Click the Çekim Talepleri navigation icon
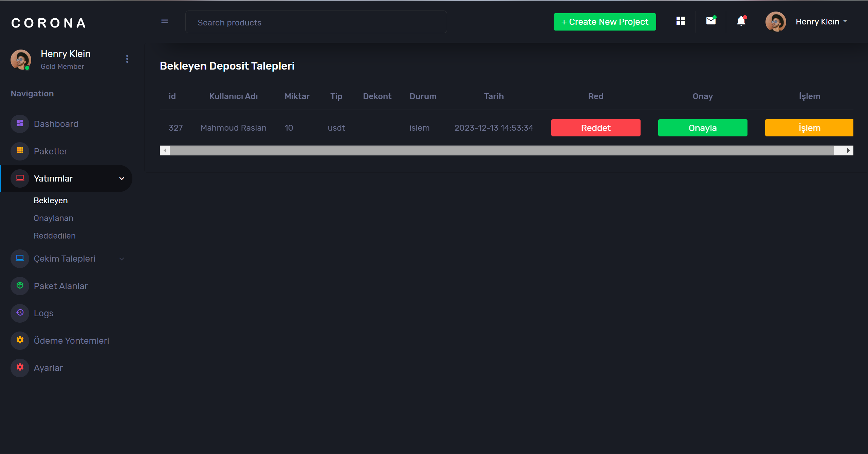The image size is (868, 454). (21, 258)
